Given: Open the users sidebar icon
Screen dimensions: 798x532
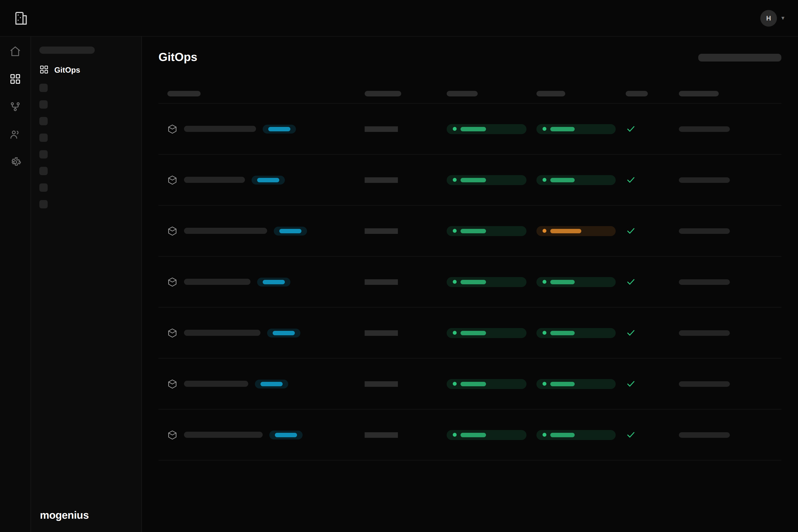Looking at the screenshot, I should pyautogui.click(x=15, y=134).
